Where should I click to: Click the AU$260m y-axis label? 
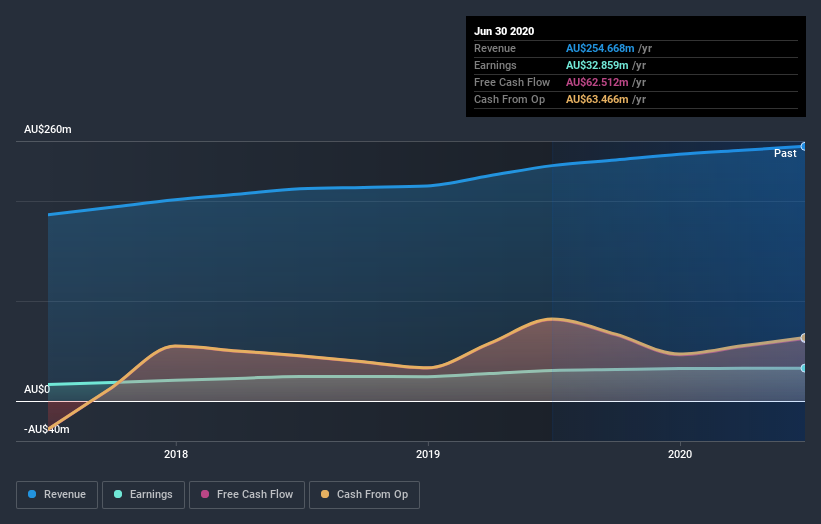point(48,129)
